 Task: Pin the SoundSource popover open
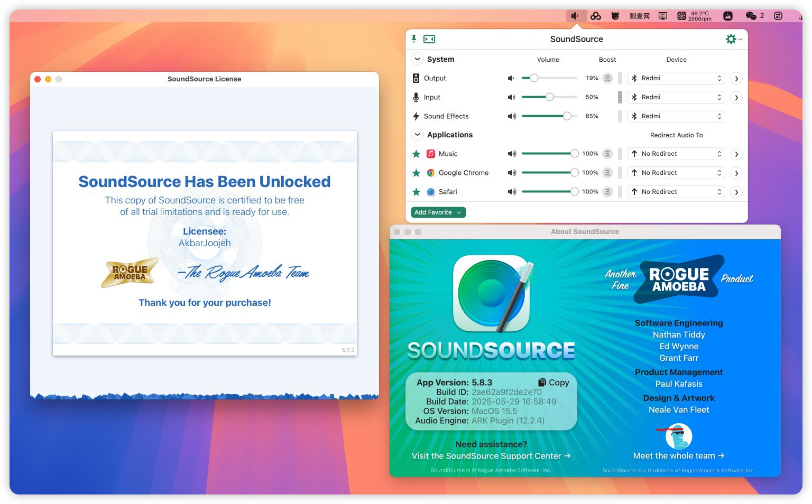coord(414,39)
